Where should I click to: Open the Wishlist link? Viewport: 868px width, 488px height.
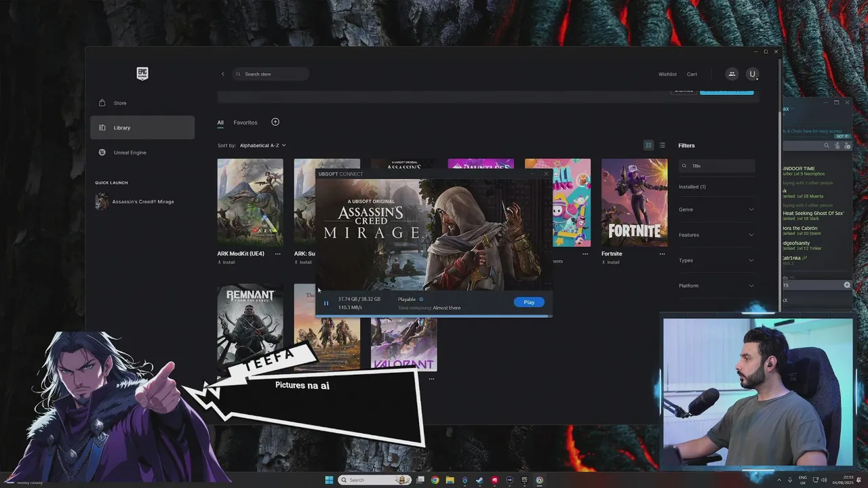click(x=667, y=74)
